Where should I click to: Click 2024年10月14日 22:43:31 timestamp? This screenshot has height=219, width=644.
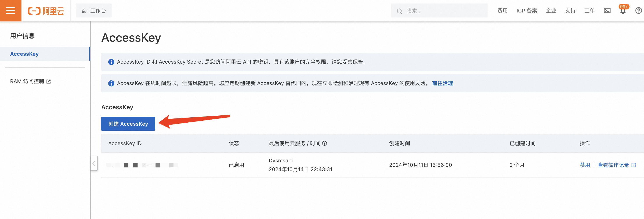click(x=301, y=169)
